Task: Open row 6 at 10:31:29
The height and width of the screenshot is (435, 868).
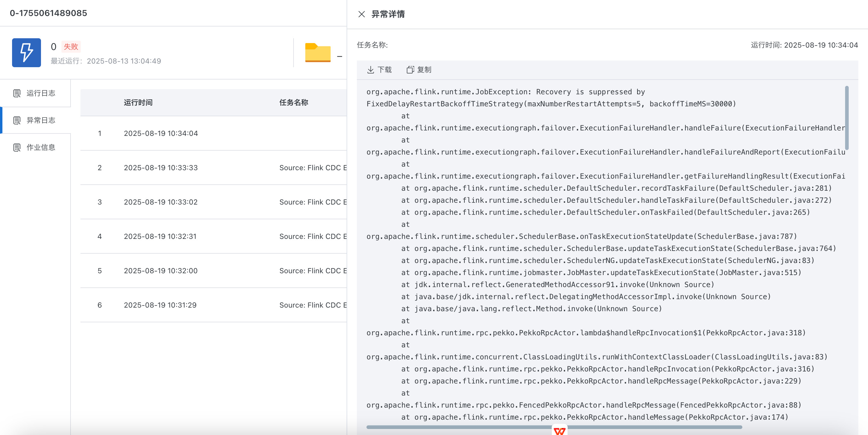Action: pos(160,305)
